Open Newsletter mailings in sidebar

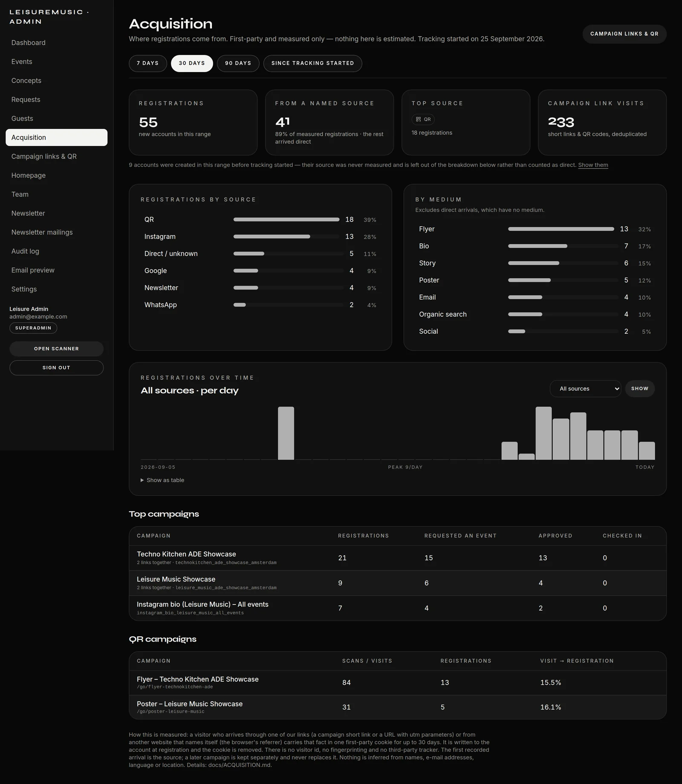click(x=56, y=232)
